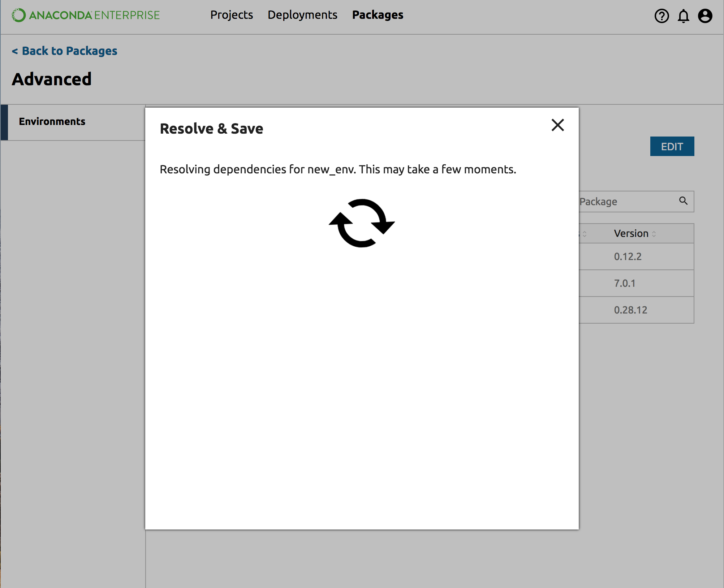Toggle sort arrows left of Version
Viewport: 724px width, 588px height.
pos(585,234)
